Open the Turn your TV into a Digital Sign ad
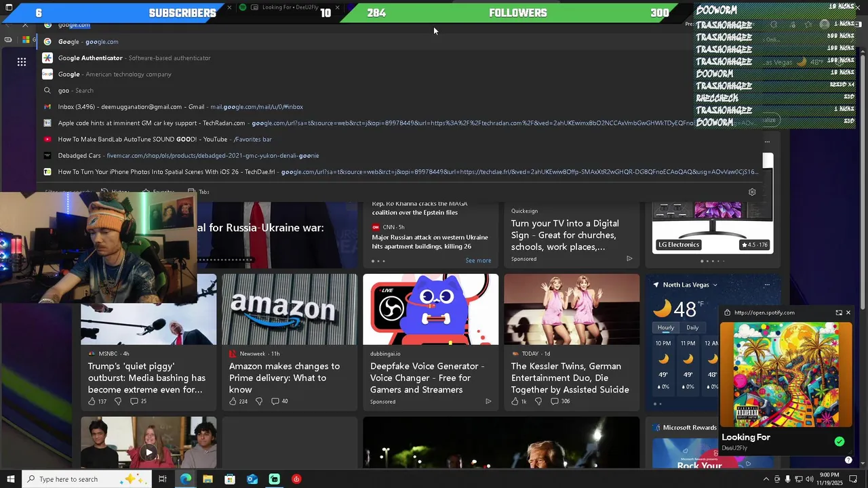The image size is (868, 488). (565, 235)
